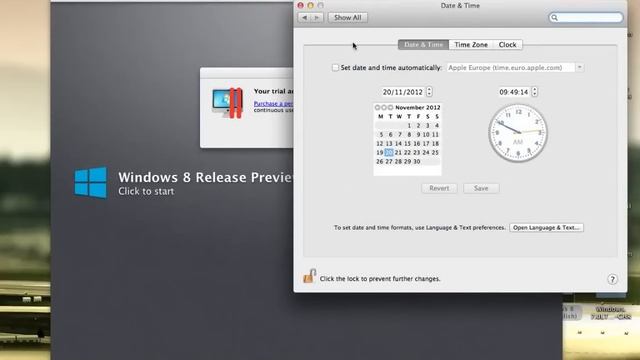The height and width of the screenshot is (360, 640).
Task: Click the analog clock face
Action: [518, 133]
